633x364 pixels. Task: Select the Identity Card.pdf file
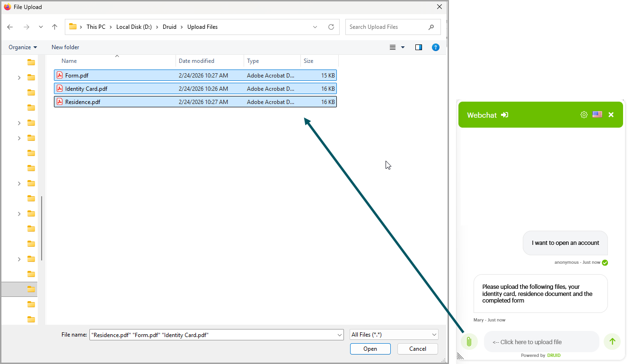(x=86, y=89)
